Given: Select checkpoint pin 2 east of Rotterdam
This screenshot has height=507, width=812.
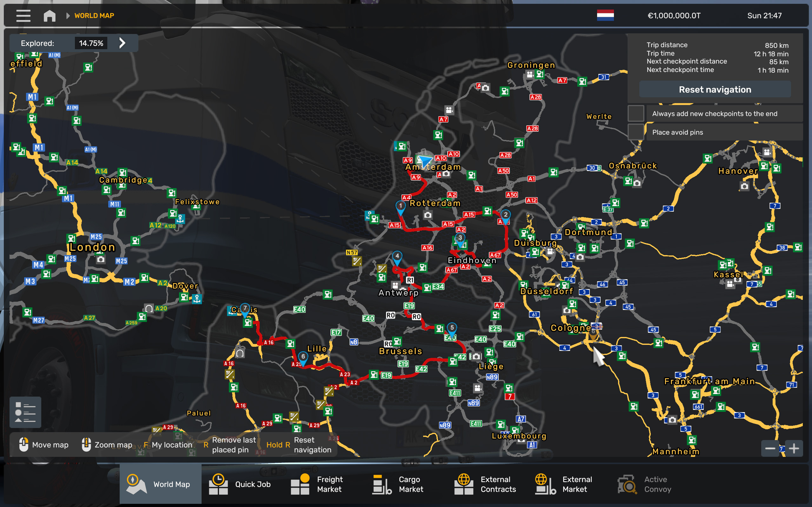Looking at the screenshot, I should coord(505,217).
